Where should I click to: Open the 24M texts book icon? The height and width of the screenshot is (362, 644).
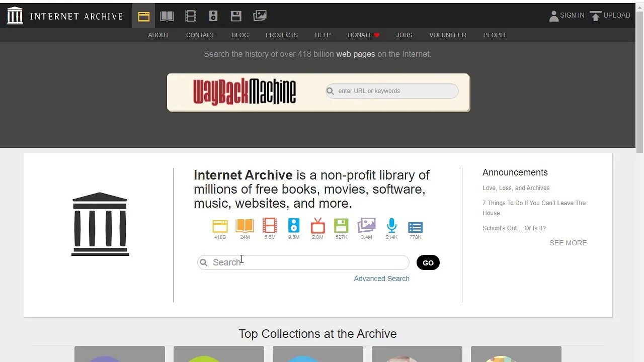[x=245, y=226]
